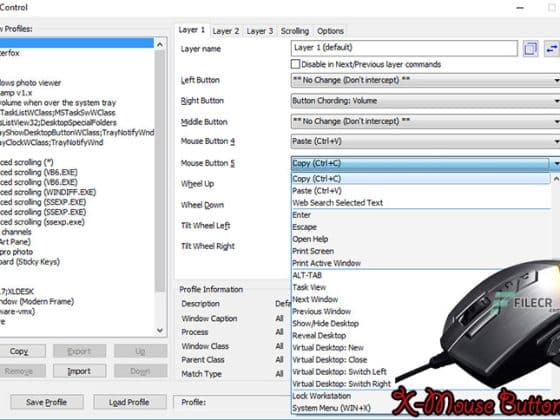Select Open Help option
The height and width of the screenshot is (420, 560).
click(421, 239)
